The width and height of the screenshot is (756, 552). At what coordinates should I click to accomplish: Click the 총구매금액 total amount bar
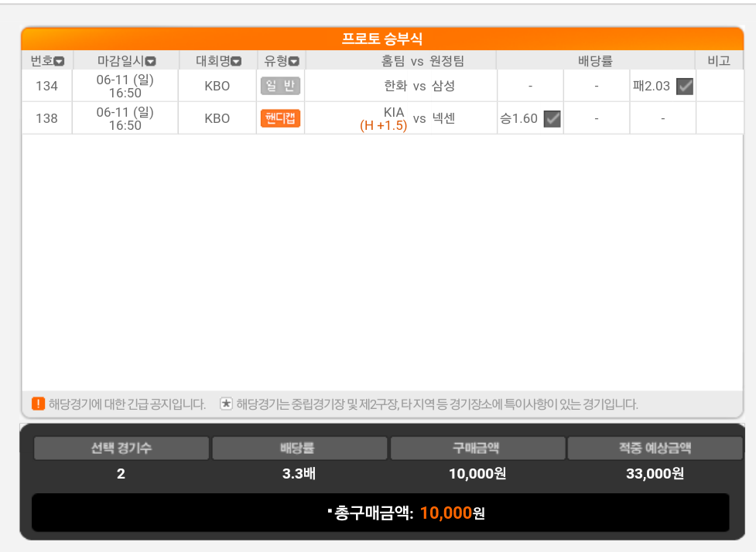point(380,513)
